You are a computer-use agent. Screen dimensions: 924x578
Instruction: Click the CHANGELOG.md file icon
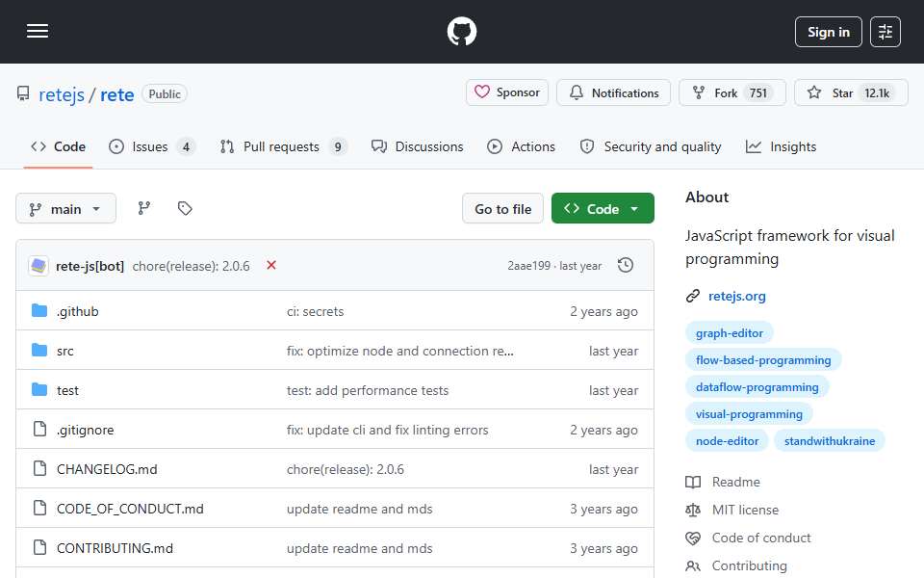tap(39, 469)
